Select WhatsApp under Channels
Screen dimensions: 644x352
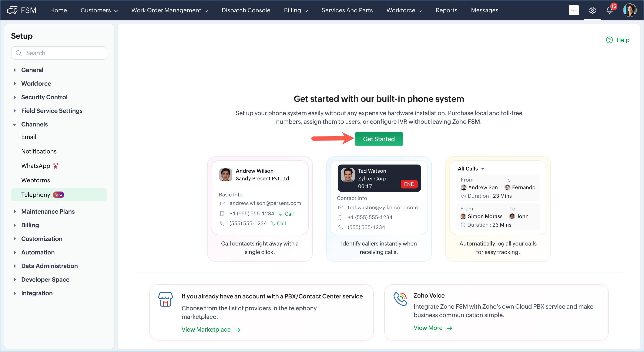(36, 166)
